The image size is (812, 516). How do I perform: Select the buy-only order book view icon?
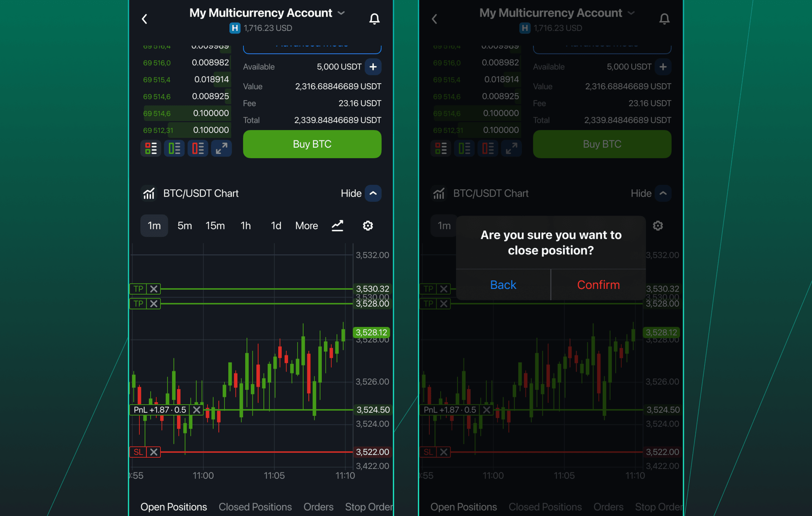174,148
